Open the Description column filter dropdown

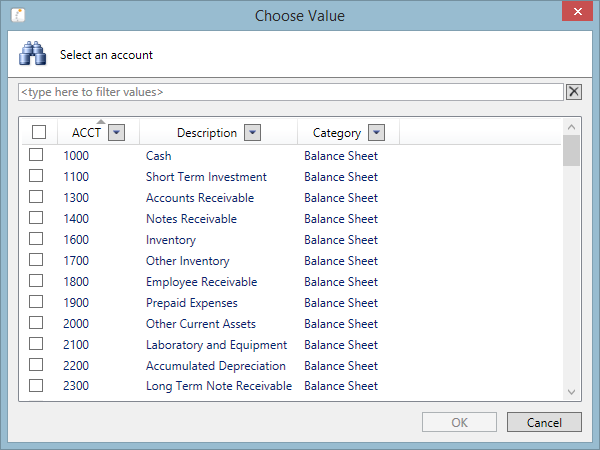click(x=252, y=132)
